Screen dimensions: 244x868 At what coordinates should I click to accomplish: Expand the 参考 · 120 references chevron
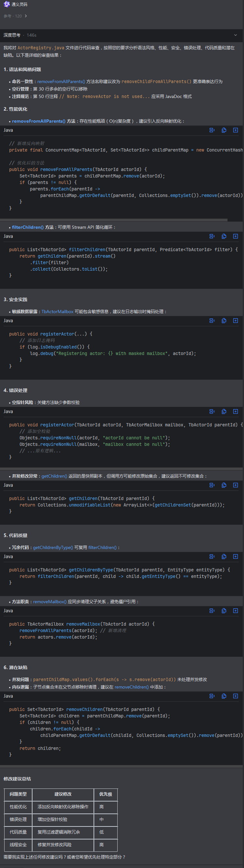pos(26,16)
